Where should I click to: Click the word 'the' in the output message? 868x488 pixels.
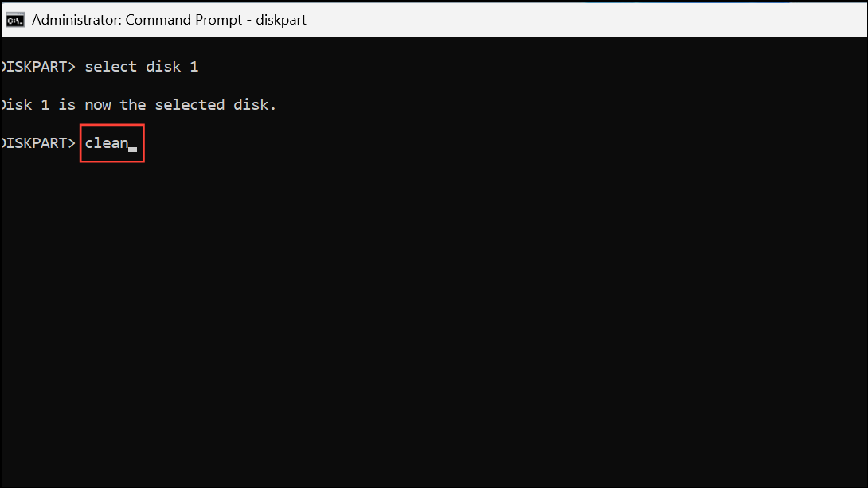133,104
